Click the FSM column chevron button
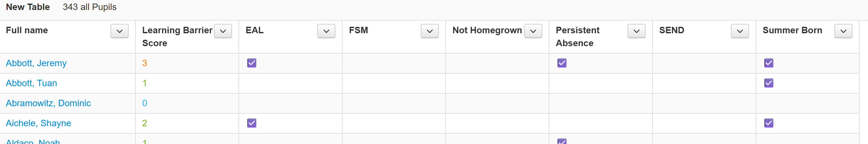Viewport: 868px width, 144px height. point(429,31)
